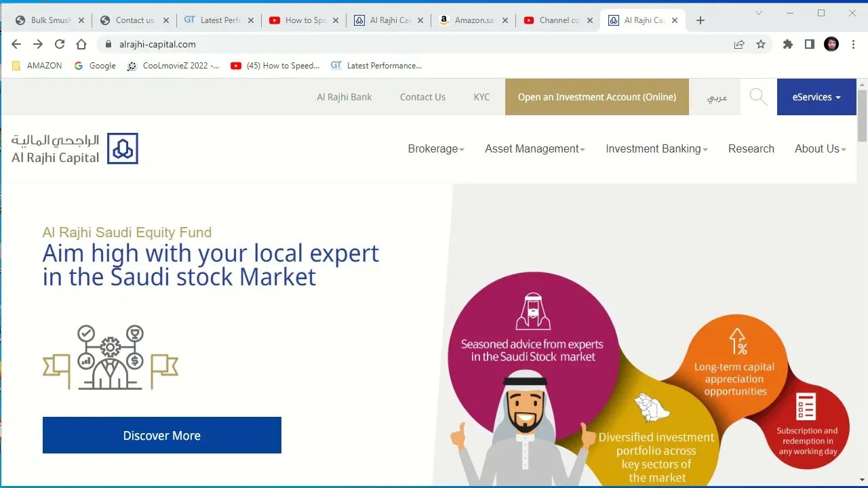This screenshot has height=488, width=868.
Task: Open the Google bookmark
Action: 95,66
